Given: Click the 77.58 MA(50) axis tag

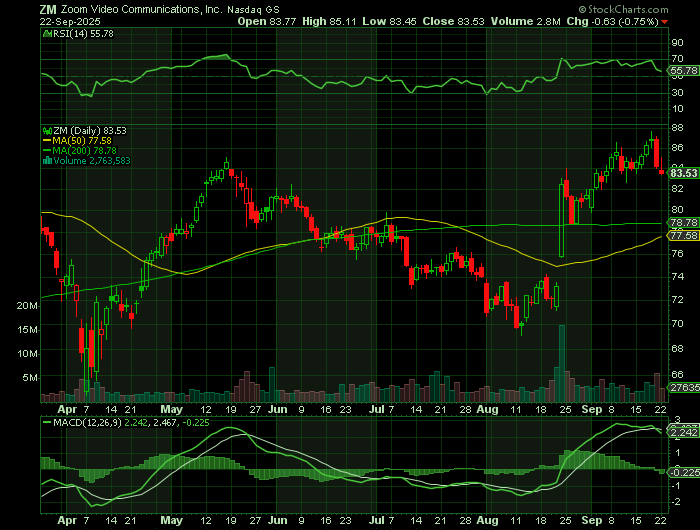Looking at the screenshot, I should click(x=683, y=235).
